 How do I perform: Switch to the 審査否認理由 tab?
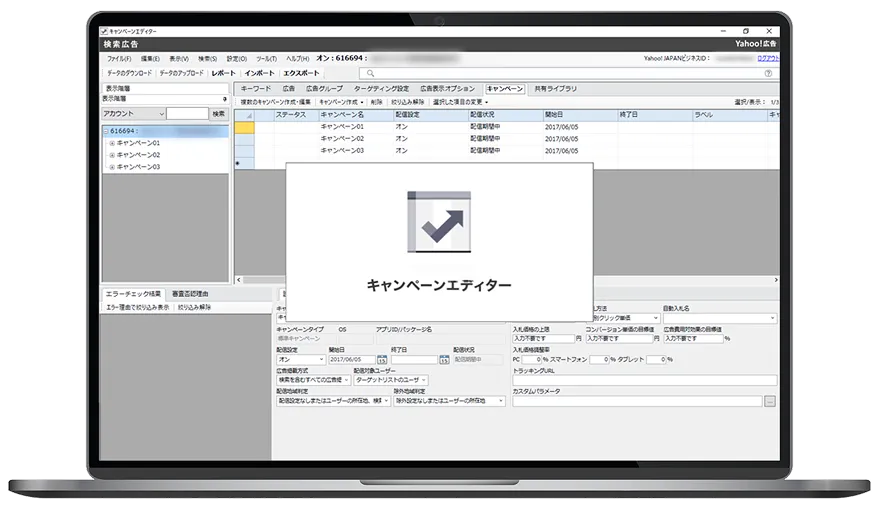(x=190, y=294)
